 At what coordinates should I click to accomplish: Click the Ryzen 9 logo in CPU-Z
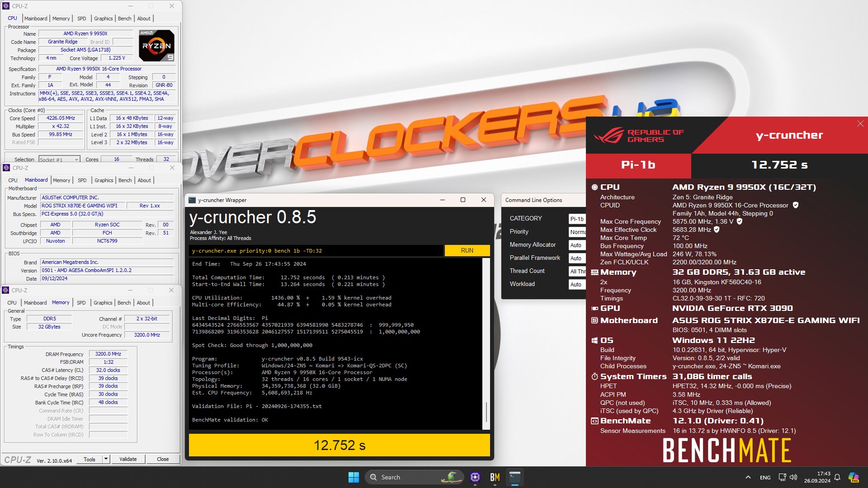pyautogui.click(x=156, y=46)
